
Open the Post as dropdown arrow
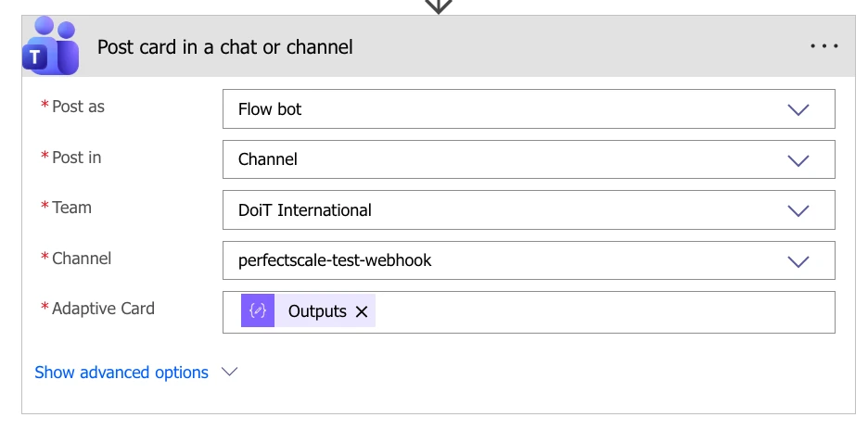point(798,109)
